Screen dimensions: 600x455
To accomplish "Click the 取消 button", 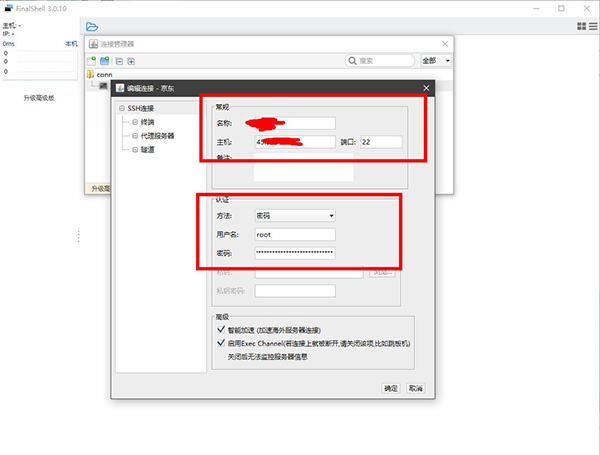I will [x=415, y=388].
